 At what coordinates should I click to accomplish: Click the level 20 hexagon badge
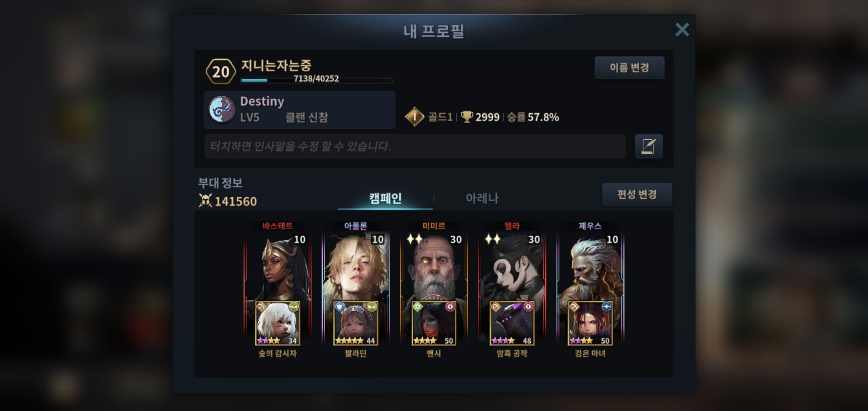(221, 71)
